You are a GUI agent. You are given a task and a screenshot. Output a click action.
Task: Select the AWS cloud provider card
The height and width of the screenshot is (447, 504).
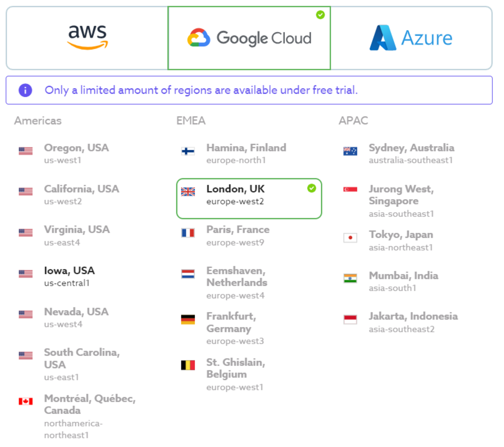[87, 38]
